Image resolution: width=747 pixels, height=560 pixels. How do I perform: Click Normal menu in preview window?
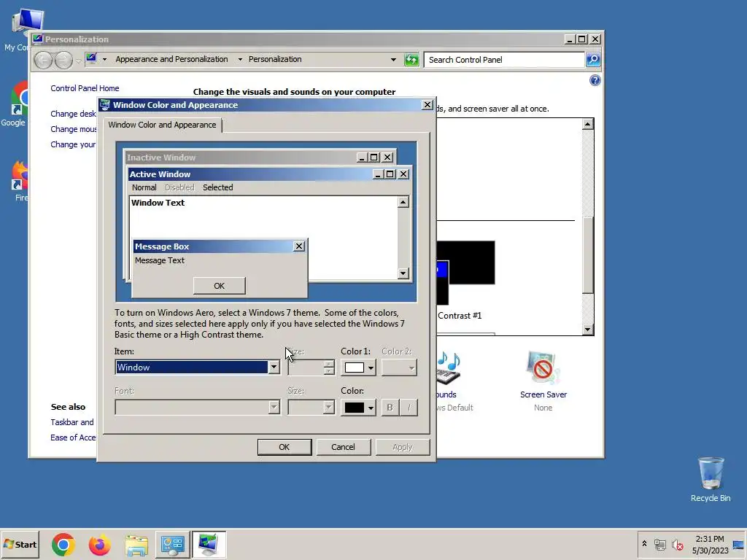point(144,187)
